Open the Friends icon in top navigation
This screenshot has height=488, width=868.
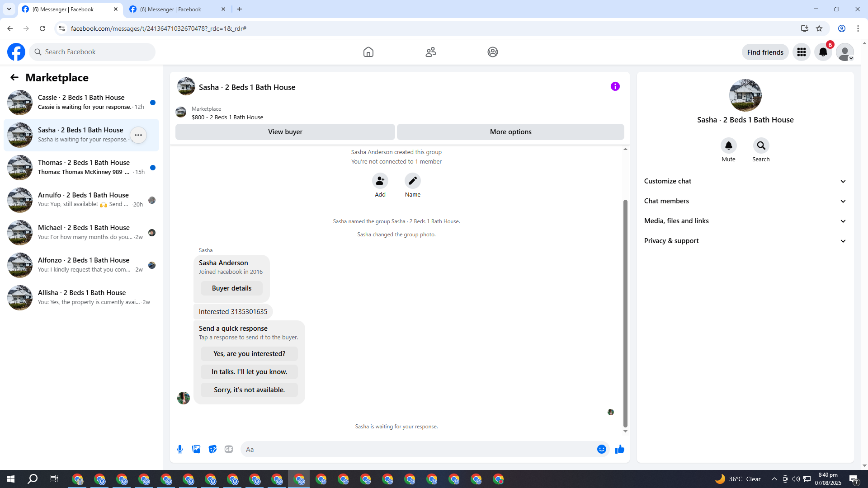[431, 52]
